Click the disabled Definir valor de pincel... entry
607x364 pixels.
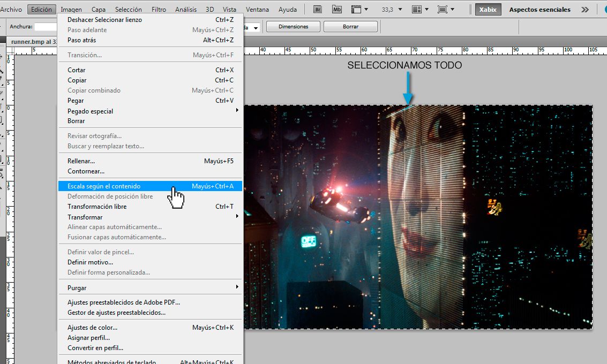click(150, 252)
